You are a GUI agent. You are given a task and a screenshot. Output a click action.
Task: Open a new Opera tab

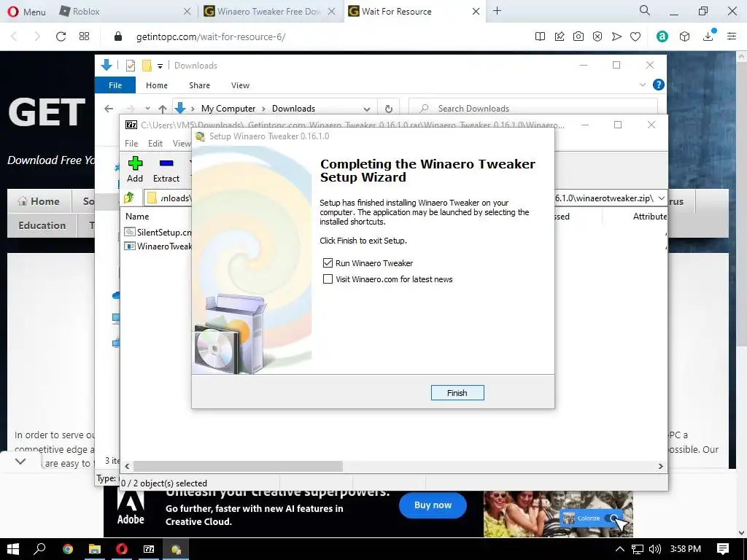497,10
